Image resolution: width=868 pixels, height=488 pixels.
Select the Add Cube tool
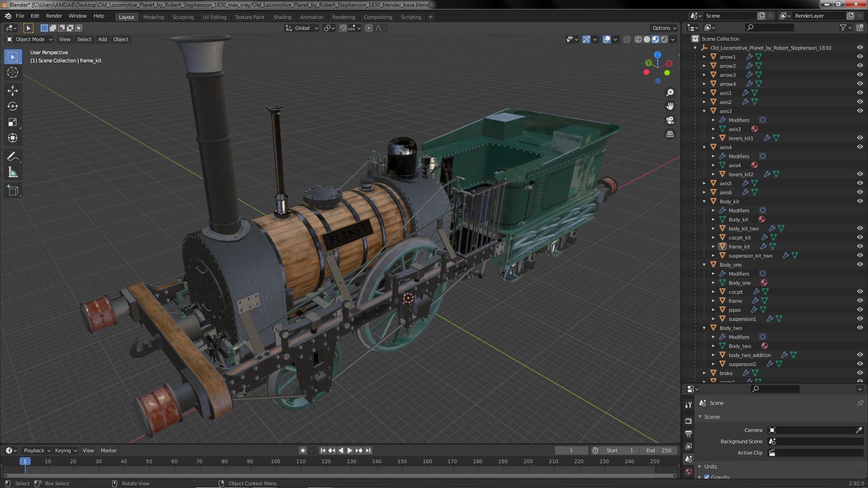[13, 191]
